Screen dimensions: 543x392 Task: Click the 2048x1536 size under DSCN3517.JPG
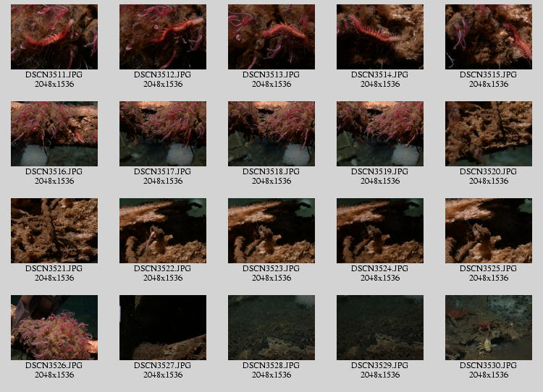click(163, 181)
